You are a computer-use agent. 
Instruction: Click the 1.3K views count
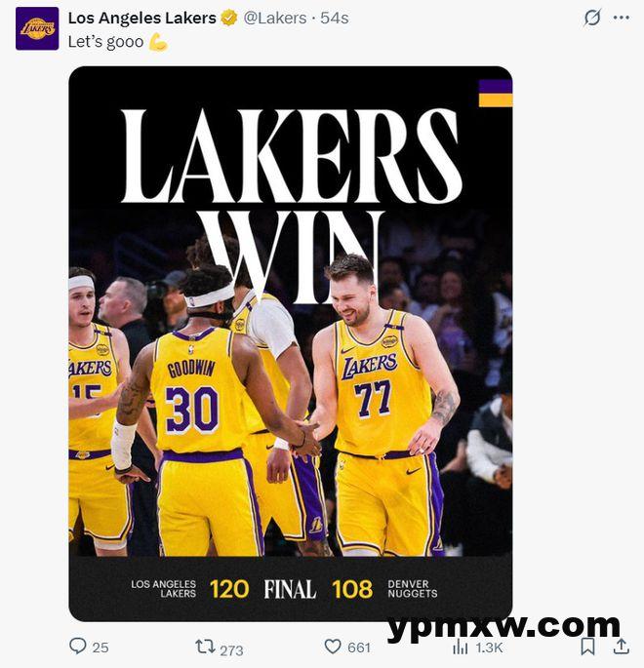489,648
